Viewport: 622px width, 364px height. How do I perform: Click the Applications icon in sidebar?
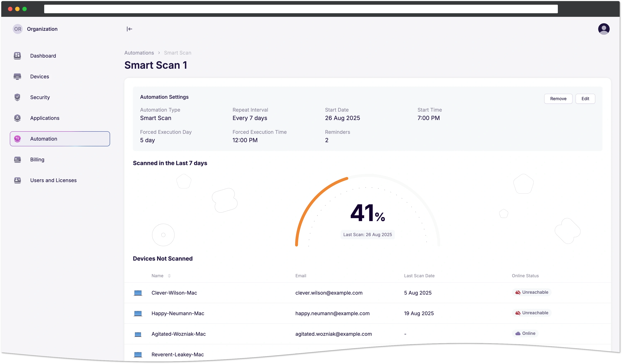coord(17,118)
